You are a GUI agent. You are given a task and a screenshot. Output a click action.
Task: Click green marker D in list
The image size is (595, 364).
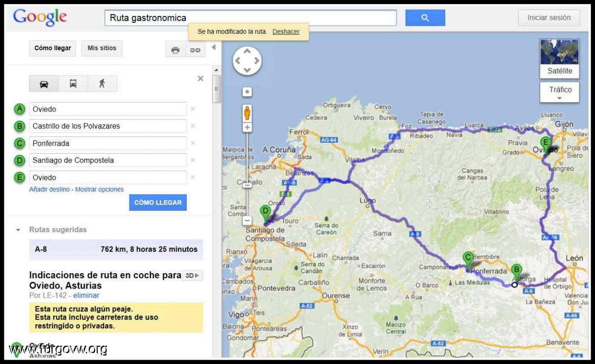click(x=19, y=160)
